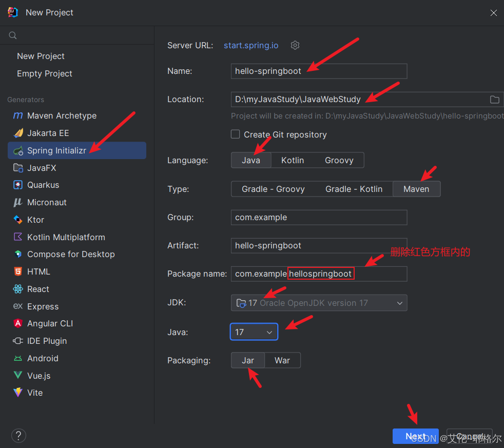Click the Jakarta EE icon
504x448 pixels.
pos(18,133)
